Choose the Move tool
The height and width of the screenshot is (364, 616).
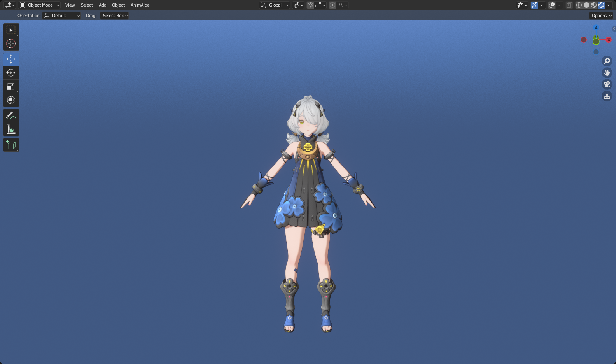(x=11, y=59)
